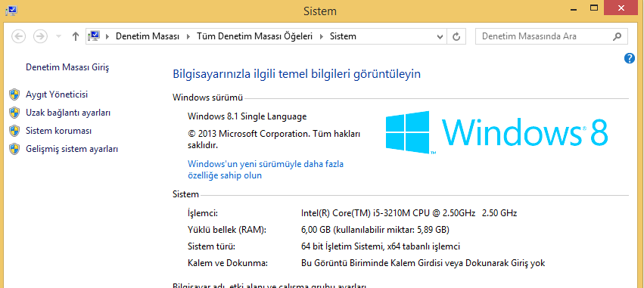Click RAM value 6,00 GB
This screenshot has width=644, height=288.
point(375,230)
